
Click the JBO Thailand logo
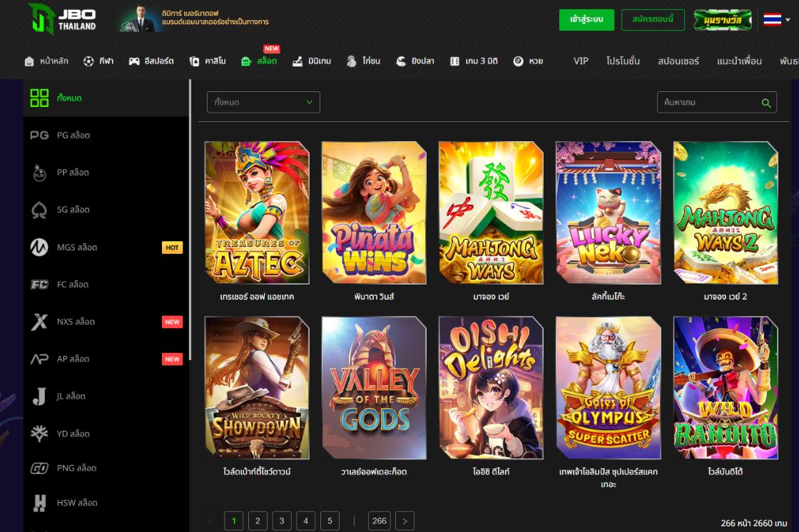pos(62,19)
